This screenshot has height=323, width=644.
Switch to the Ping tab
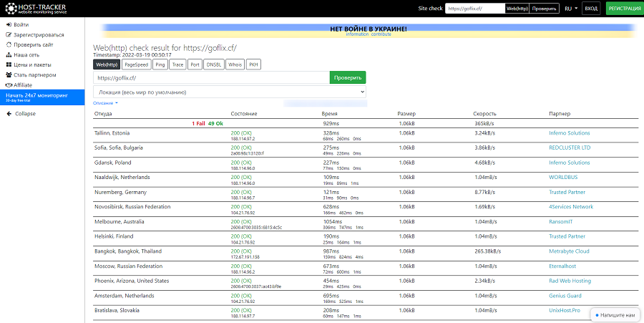[x=160, y=64]
